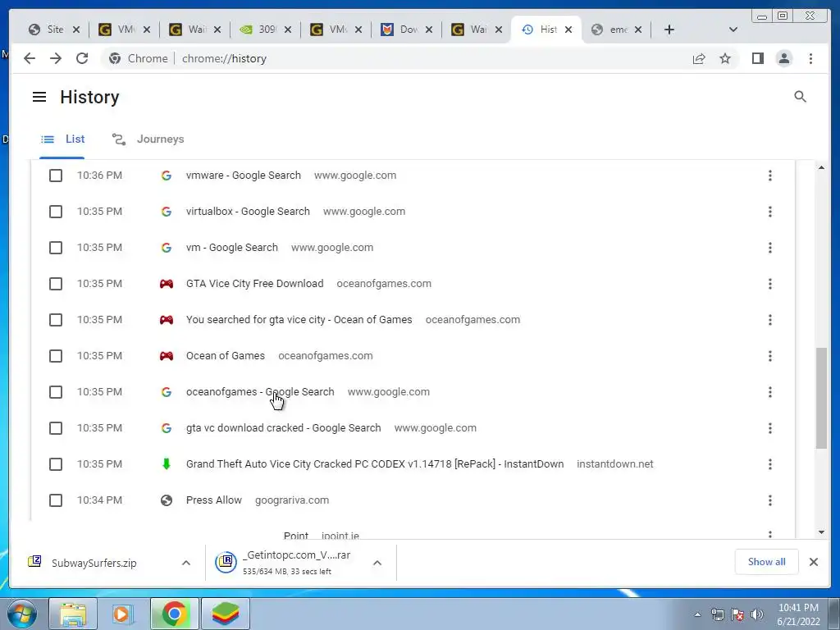Select checkbox for vm Google Search
Screen dimensions: 840x630
pyautogui.click(x=56, y=248)
